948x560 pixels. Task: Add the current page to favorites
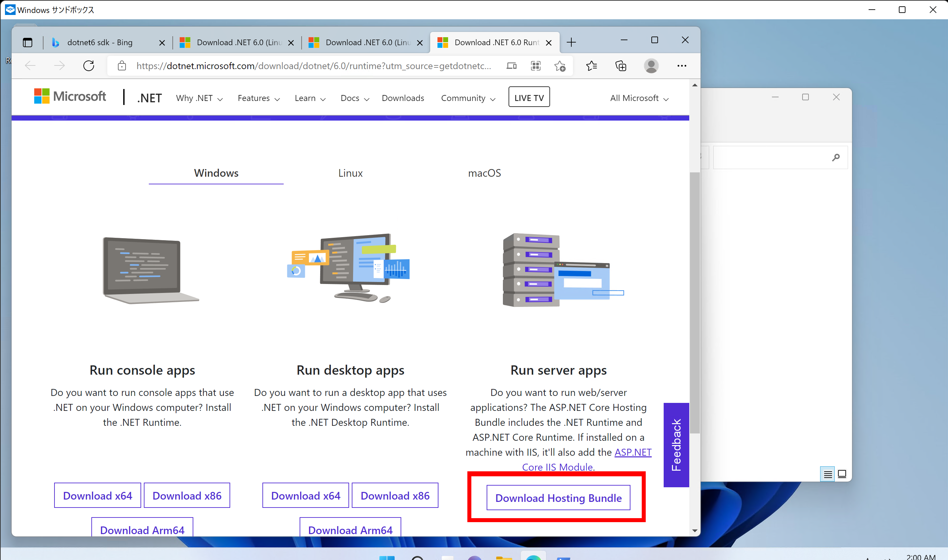[560, 66]
